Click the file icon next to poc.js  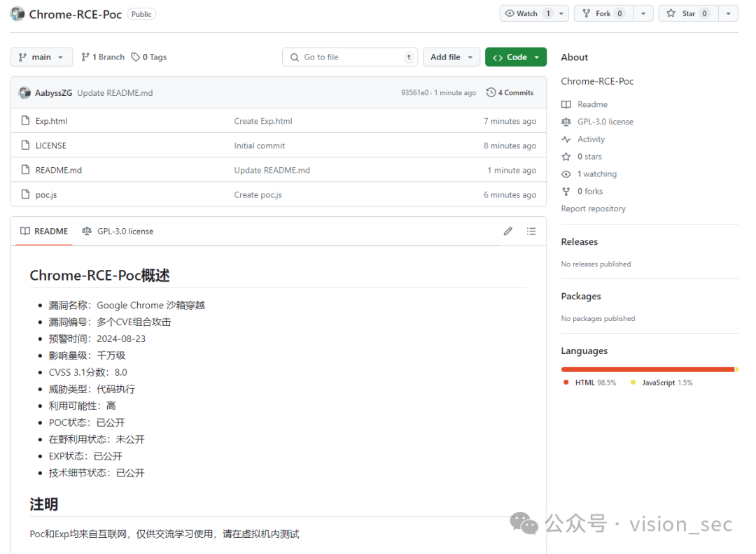[x=26, y=194]
